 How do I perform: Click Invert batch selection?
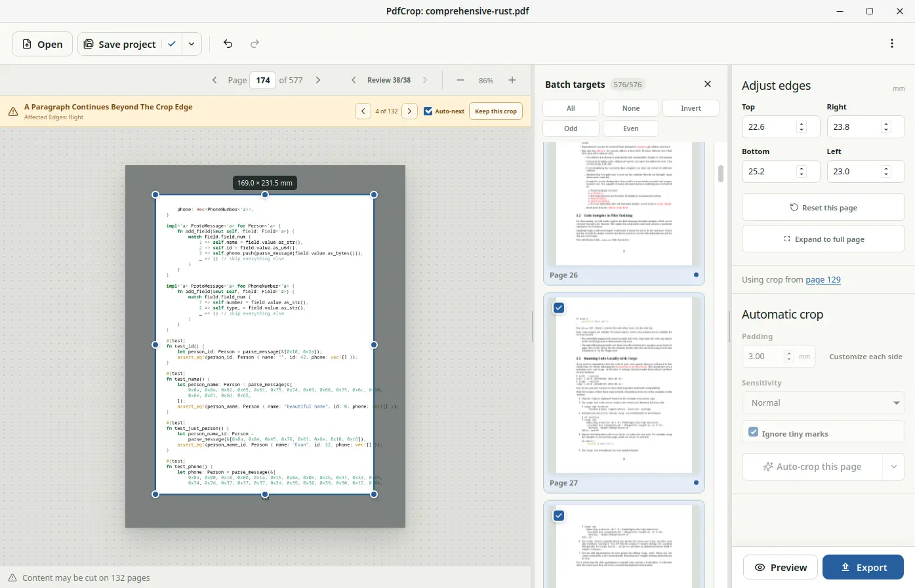click(691, 108)
